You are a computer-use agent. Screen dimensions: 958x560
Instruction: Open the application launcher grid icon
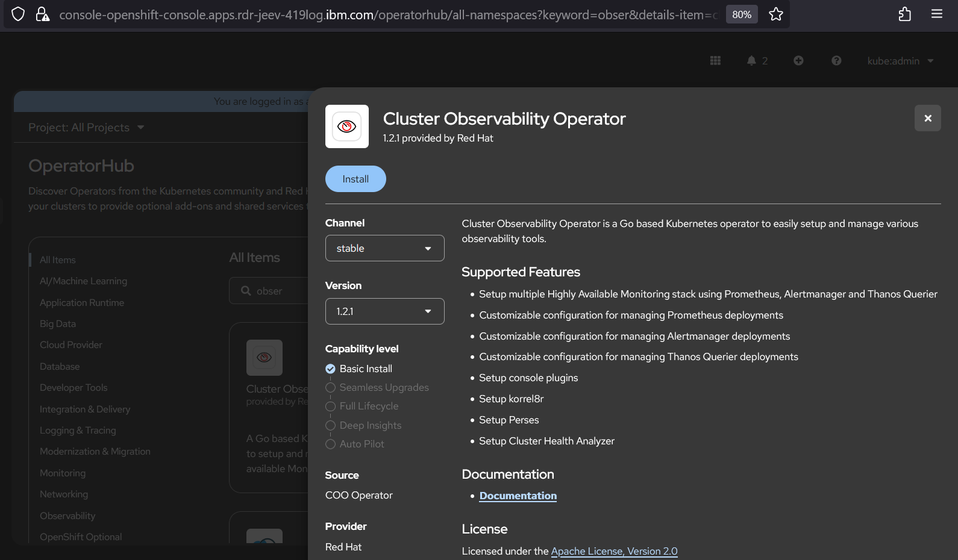(715, 60)
